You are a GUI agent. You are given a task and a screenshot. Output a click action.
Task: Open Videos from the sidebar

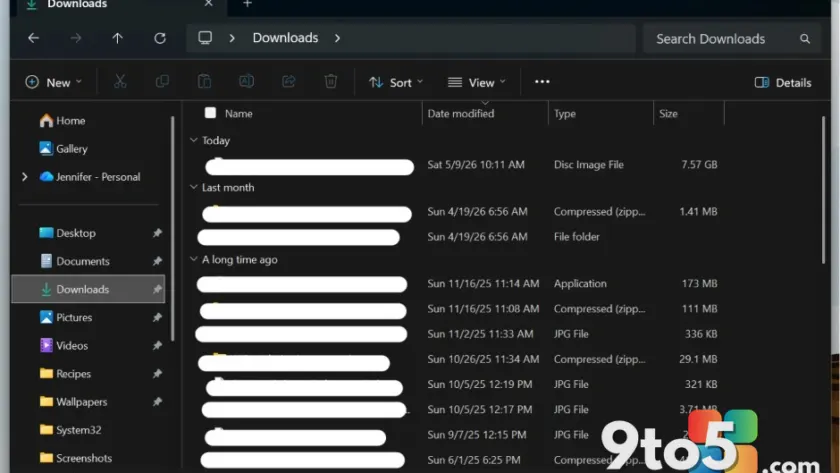(64, 346)
